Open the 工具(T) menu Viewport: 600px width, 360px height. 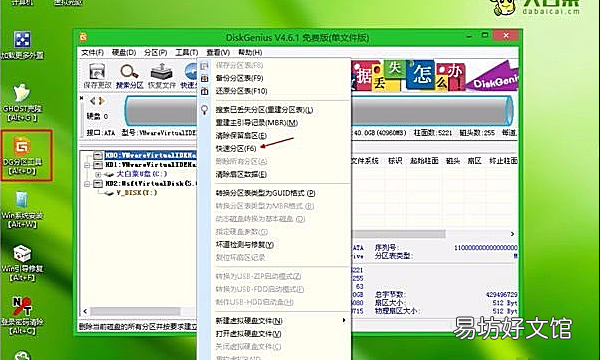186,52
